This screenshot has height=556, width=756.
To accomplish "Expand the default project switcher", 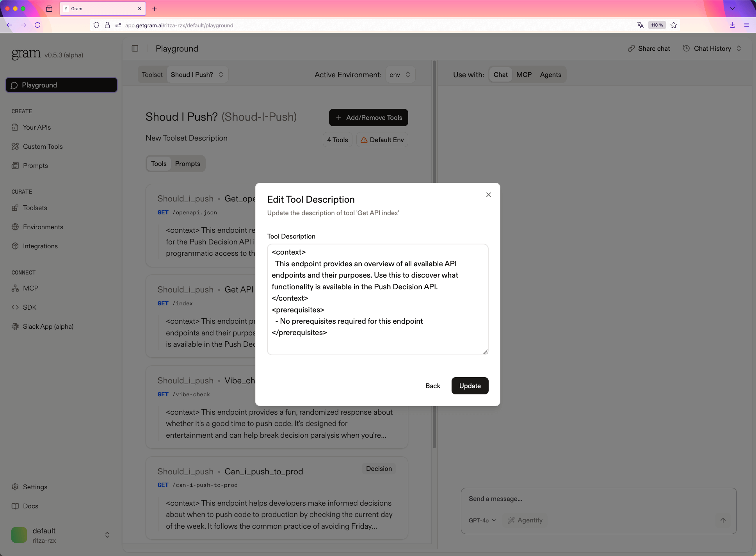I will click(x=107, y=535).
